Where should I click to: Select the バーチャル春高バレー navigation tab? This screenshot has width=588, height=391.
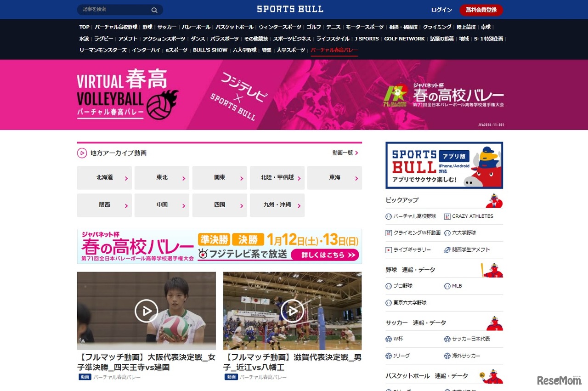(x=334, y=50)
